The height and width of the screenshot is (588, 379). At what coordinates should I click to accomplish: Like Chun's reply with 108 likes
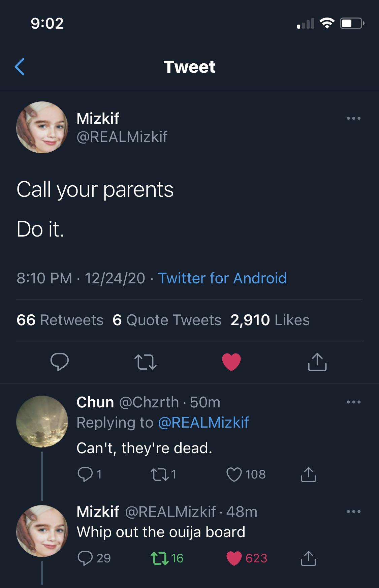click(x=234, y=474)
